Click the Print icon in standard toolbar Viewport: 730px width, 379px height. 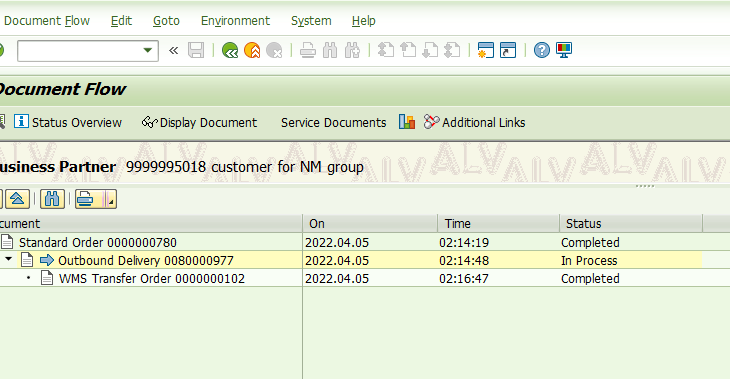pyautogui.click(x=308, y=50)
